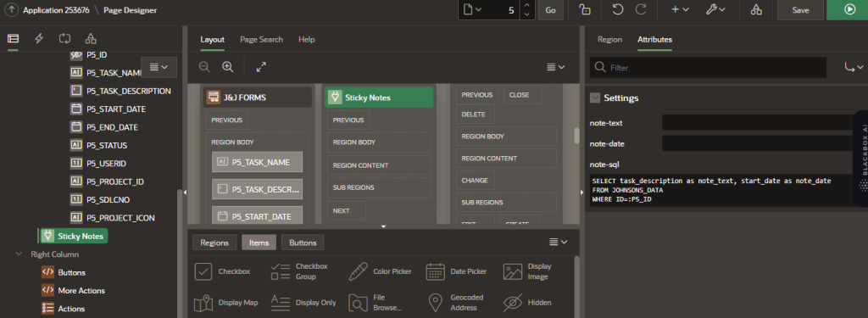Open the tree pane options menu
The height and width of the screenshot is (318, 868).
159,67
